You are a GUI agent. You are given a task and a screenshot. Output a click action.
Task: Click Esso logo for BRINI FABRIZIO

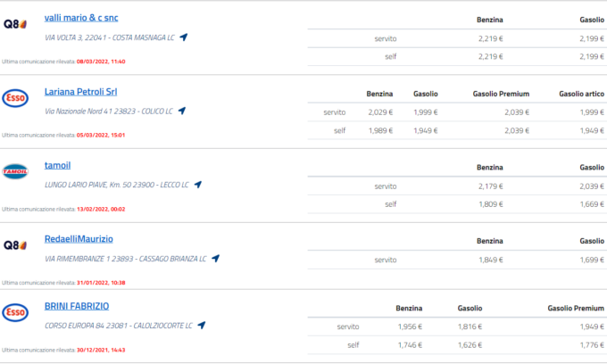[16, 313]
